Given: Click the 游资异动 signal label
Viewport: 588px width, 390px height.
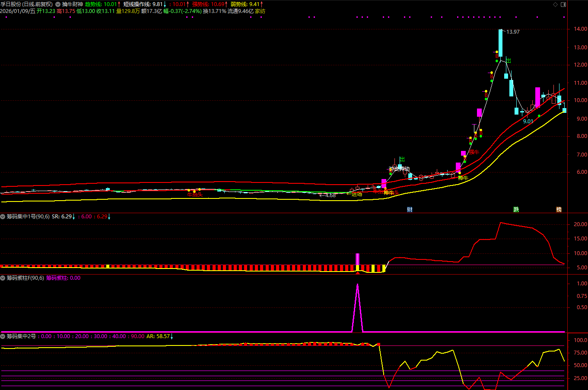Looking at the screenshot, I should tap(399, 169).
